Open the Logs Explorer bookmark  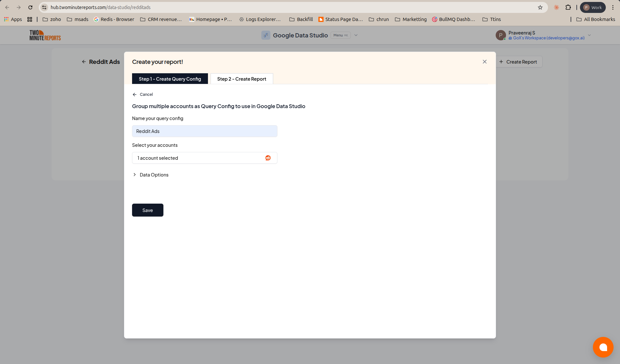260,19
